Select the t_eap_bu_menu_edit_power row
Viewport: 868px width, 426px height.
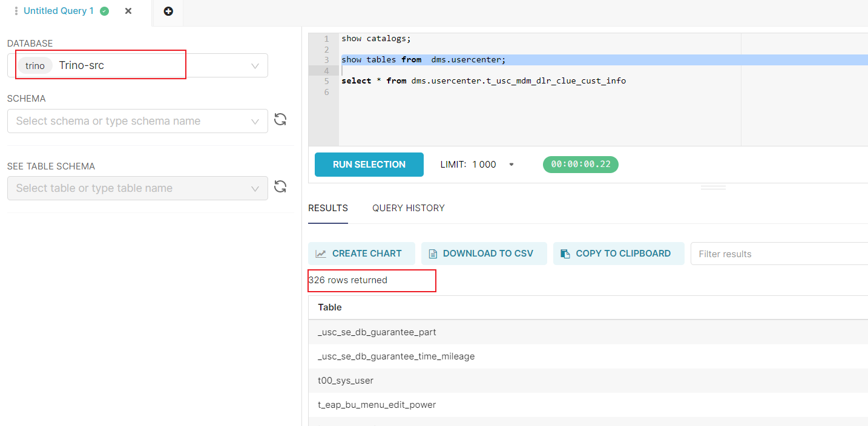click(588, 405)
